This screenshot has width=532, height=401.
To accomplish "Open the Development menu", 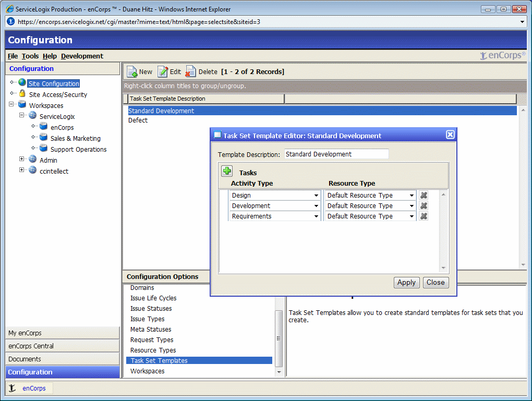I will tap(82, 56).
